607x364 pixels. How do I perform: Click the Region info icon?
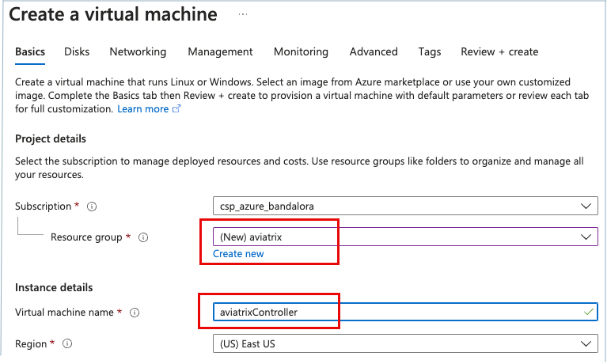click(67, 343)
